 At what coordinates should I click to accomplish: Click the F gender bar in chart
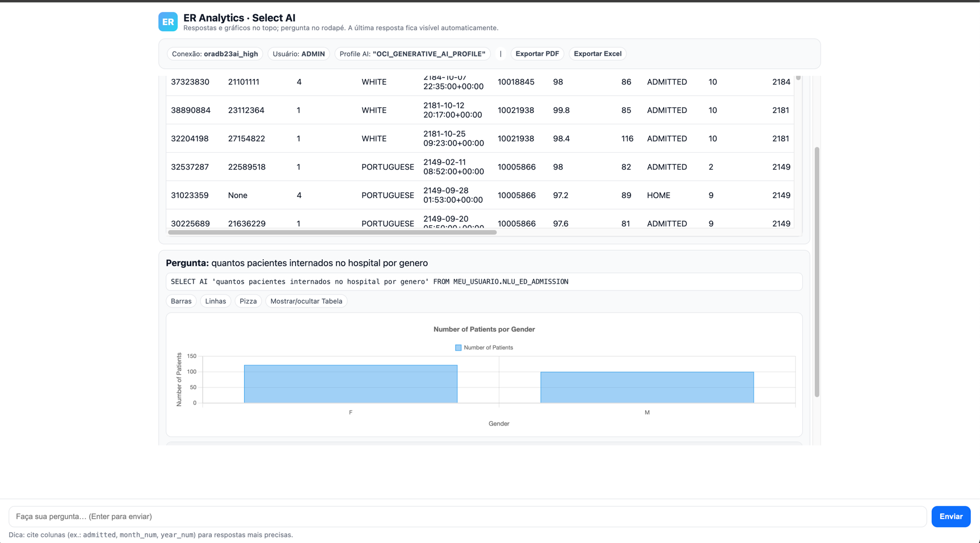coord(350,384)
